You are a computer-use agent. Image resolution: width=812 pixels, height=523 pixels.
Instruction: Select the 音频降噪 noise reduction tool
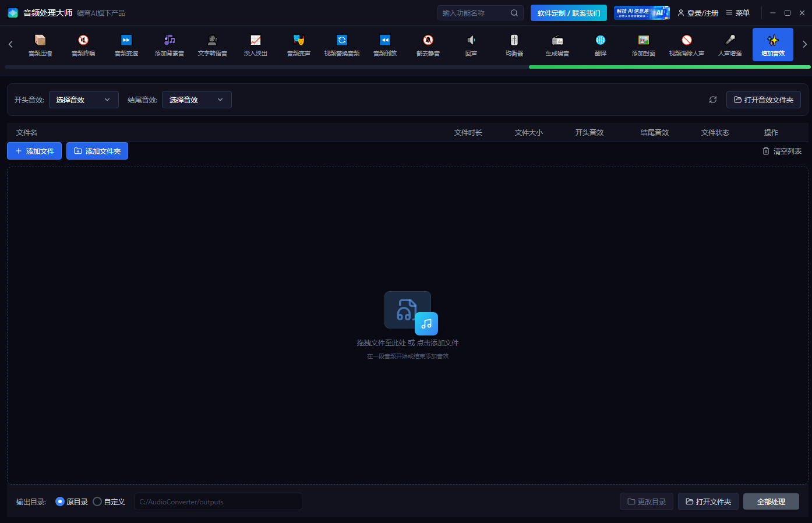pos(83,45)
